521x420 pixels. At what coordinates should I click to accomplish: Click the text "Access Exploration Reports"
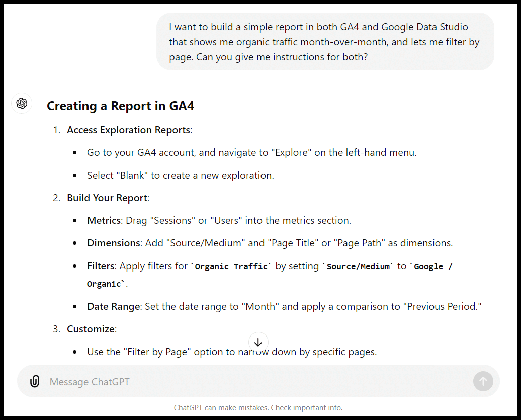(x=129, y=130)
